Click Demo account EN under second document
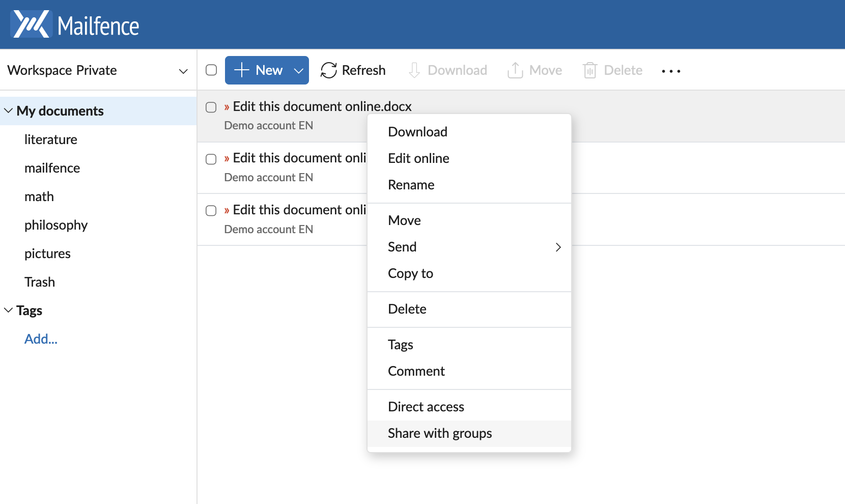Image resolution: width=845 pixels, height=504 pixels. coord(269,177)
